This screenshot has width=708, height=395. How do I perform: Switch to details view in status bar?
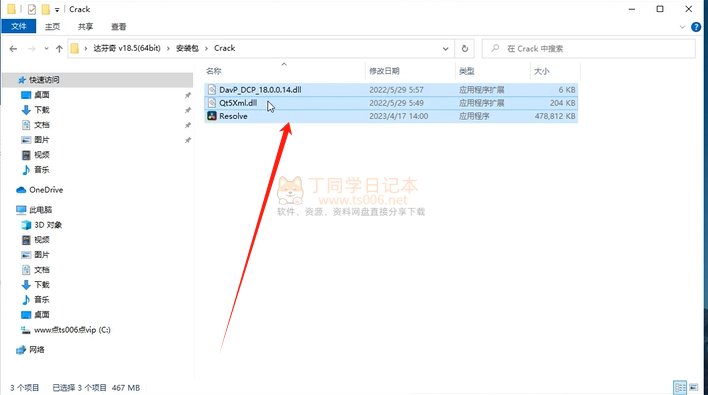coord(680,387)
